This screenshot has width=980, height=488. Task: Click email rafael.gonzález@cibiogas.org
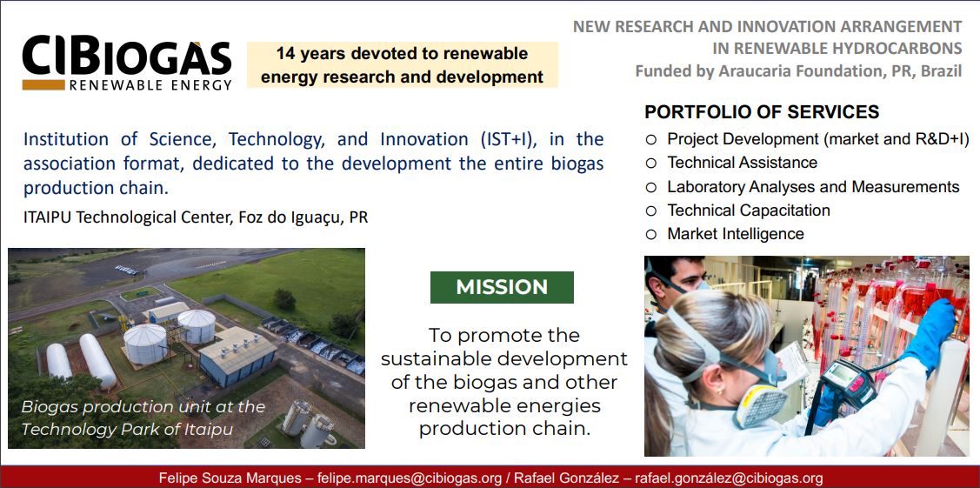(729, 478)
